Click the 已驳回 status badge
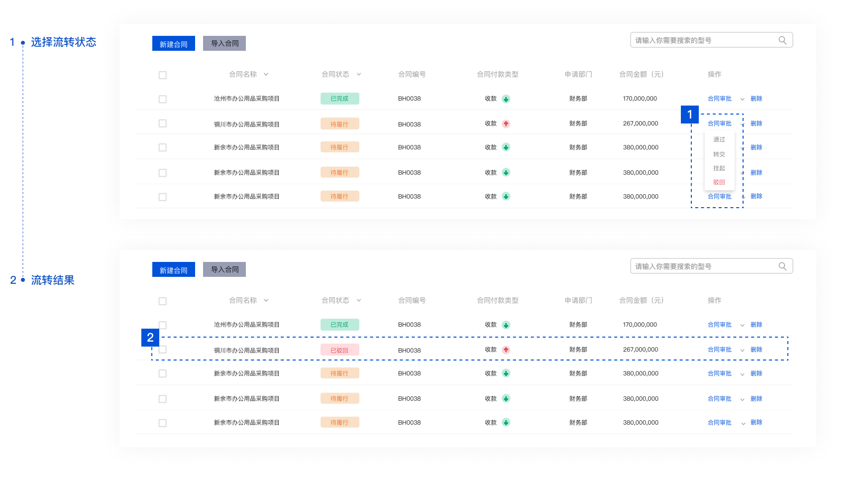This screenshot has height=486, width=868. pyautogui.click(x=339, y=350)
